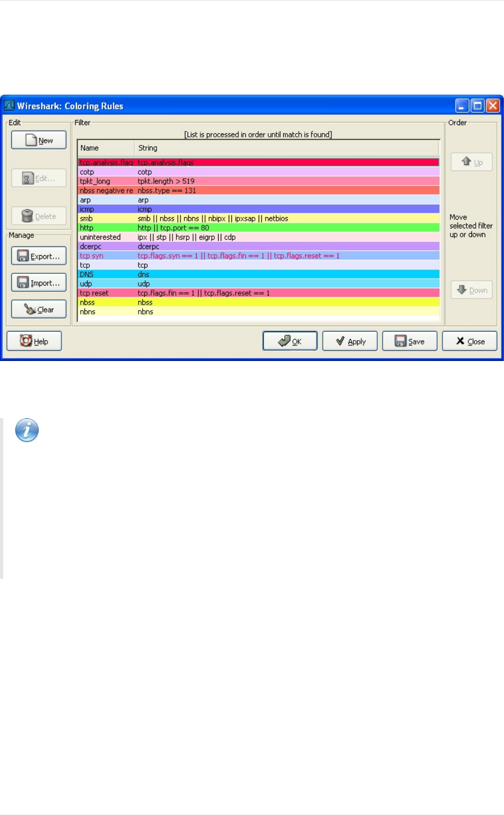Screen dimensions: 504x815
Task: Click the Name column header
Action: (106, 148)
